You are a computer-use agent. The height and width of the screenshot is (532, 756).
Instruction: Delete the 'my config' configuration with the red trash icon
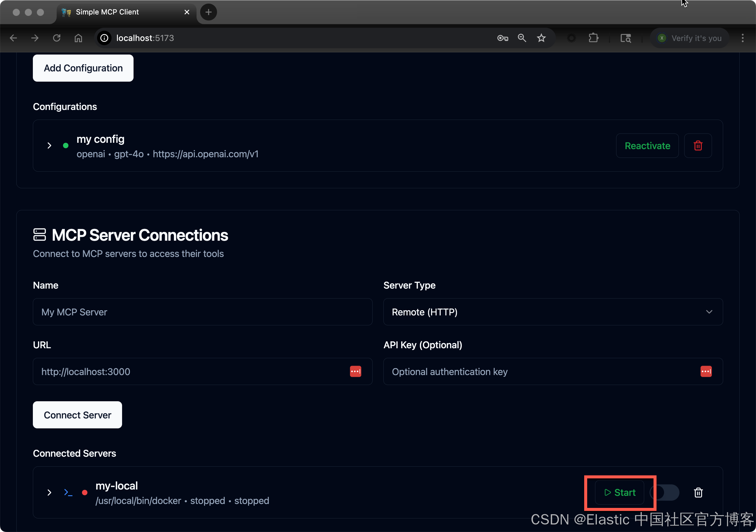pos(698,146)
